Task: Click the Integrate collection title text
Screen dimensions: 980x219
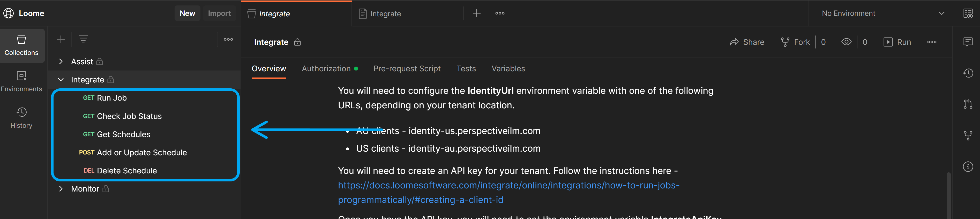Action: coord(271,42)
